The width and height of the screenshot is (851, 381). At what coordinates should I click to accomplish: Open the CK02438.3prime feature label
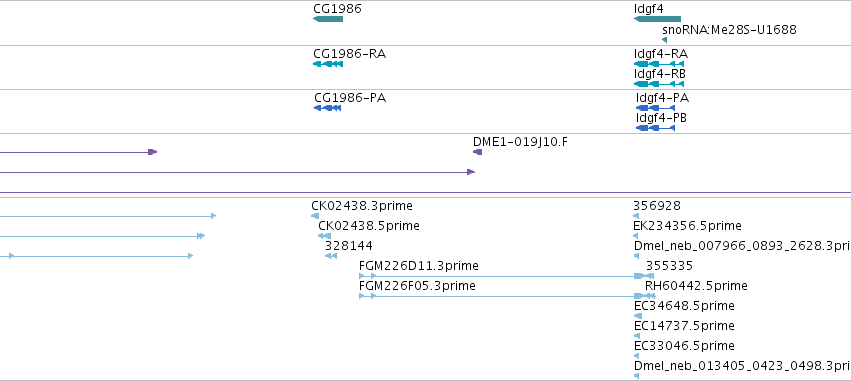point(361,206)
